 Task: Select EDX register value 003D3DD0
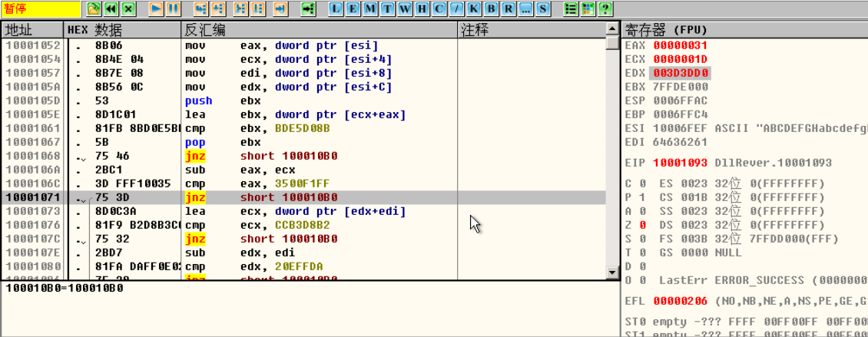coord(681,73)
